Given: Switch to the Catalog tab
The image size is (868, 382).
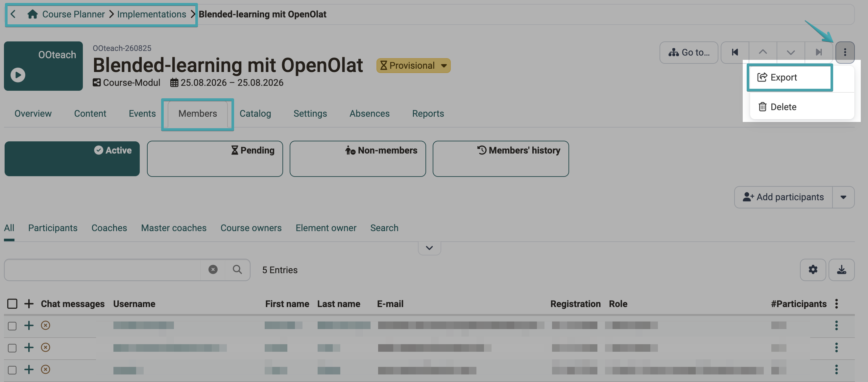Looking at the screenshot, I should 255,113.
